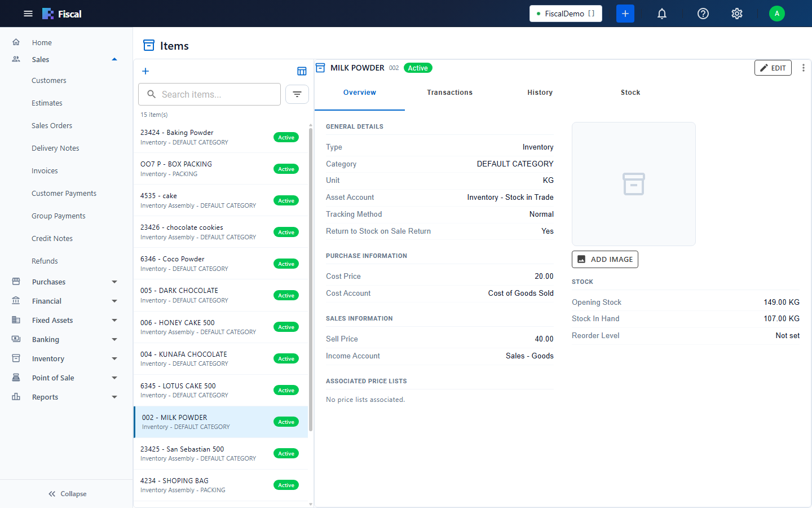Click the item image placeholder
Viewport: 812px width, 508px height.
pos(634,184)
